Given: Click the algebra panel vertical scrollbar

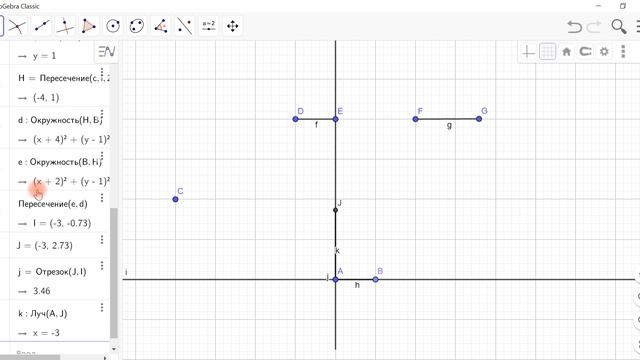Looking at the screenshot, I should (114, 273).
